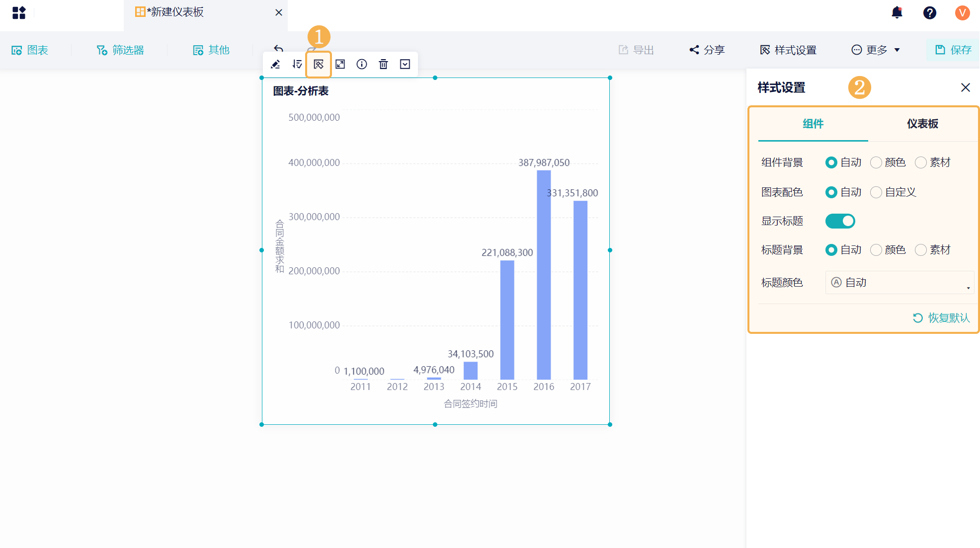Select 自定义 radio for 图表配色
Screen dimensions: 980x548
tap(876, 192)
